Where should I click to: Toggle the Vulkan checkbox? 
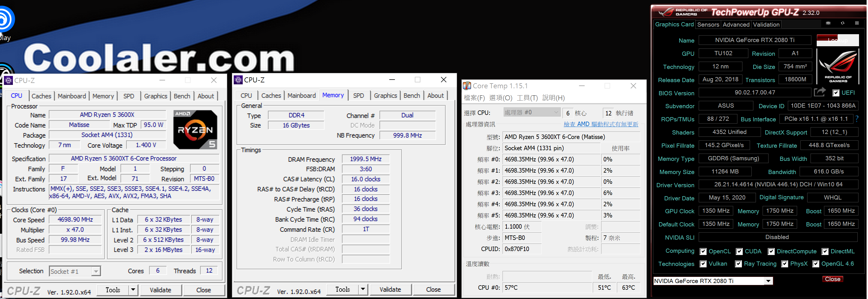[703, 264]
